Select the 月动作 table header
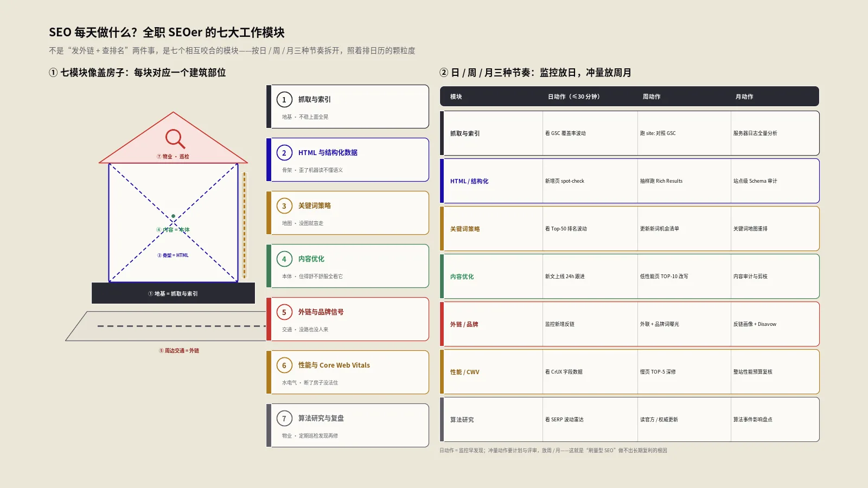The height and width of the screenshot is (488, 868). point(744,97)
